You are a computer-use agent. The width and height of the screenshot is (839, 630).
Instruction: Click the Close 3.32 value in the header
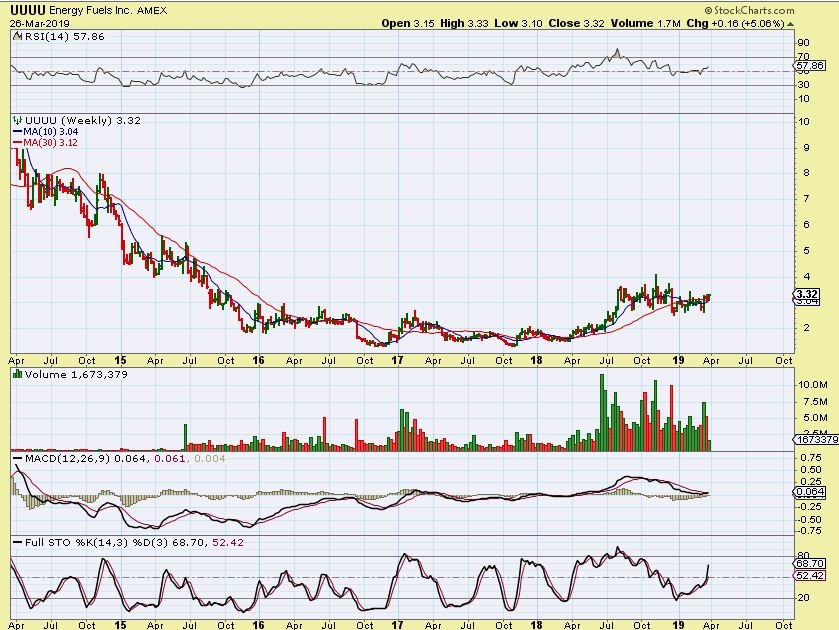click(576, 24)
